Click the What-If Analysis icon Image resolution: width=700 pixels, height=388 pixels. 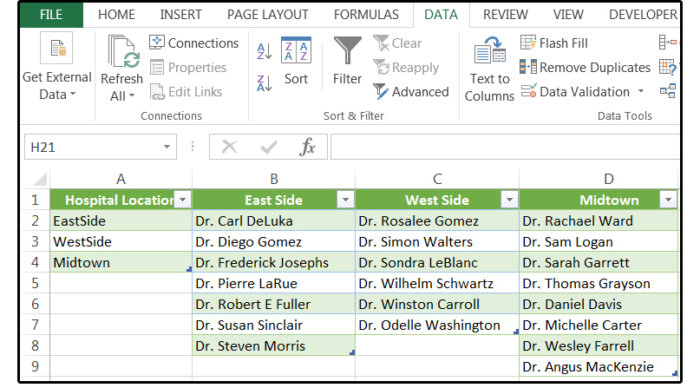[x=668, y=67]
